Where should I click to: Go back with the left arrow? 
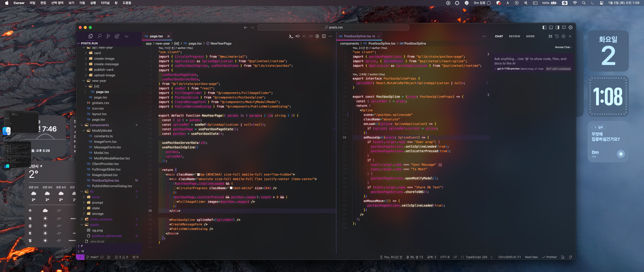pyautogui.click(x=246, y=27)
